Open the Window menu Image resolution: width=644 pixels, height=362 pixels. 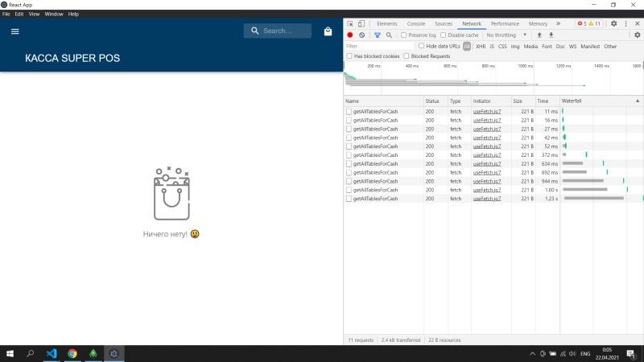click(x=54, y=14)
